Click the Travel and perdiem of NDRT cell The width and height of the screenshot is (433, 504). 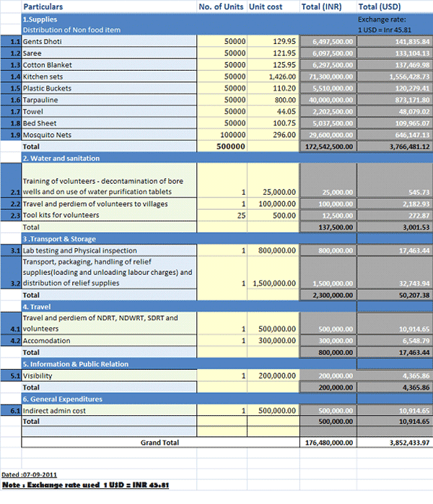tap(109, 323)
